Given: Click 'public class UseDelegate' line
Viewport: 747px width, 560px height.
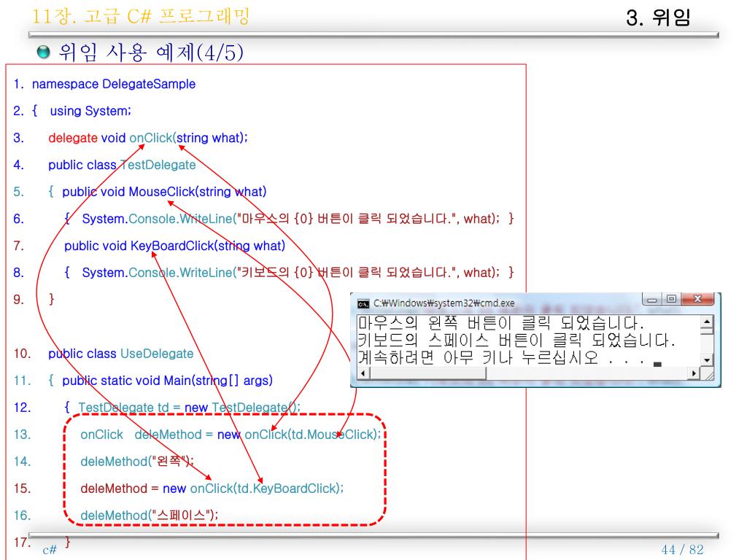Looking at the screenshot, I should click(x=120, y=354).
